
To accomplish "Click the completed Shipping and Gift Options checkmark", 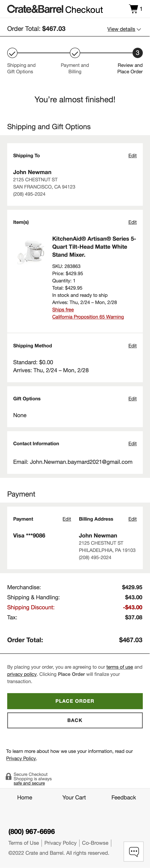I will click(12, 53).
